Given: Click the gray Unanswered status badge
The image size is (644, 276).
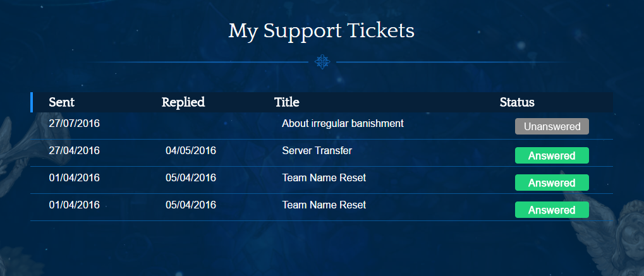Looking at the screenshot, I should click(552, 126).
